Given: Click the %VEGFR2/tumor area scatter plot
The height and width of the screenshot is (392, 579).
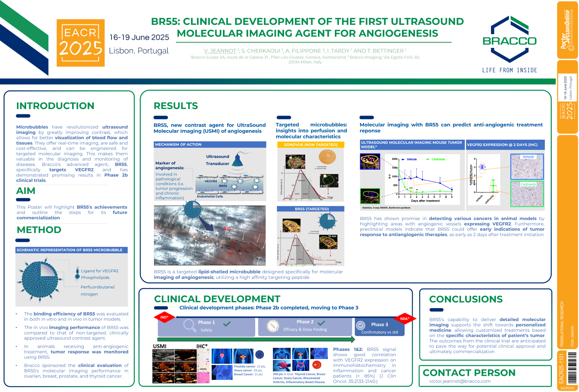Looking at the screenshot, I should (x=483, y=180).
